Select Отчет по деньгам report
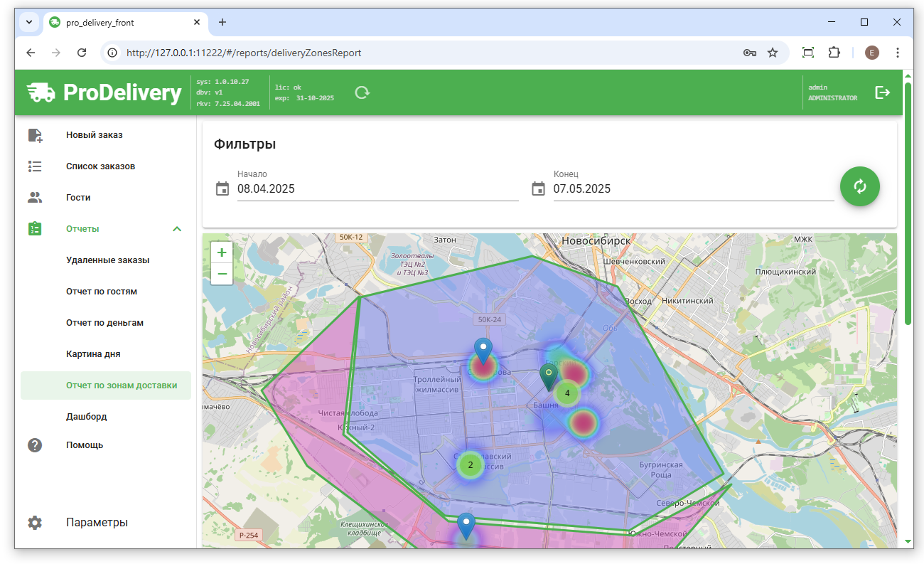 [104, 323]
